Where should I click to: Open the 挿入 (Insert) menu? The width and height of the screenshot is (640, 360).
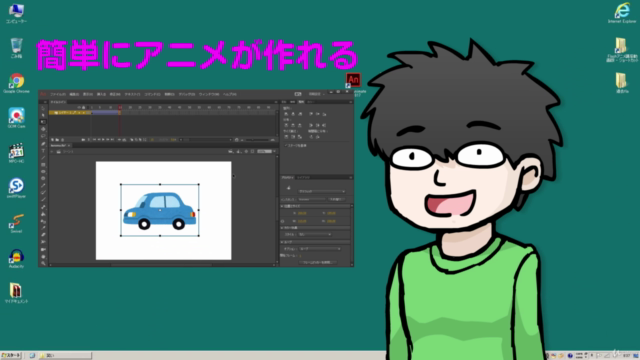[x=101, y=94]
